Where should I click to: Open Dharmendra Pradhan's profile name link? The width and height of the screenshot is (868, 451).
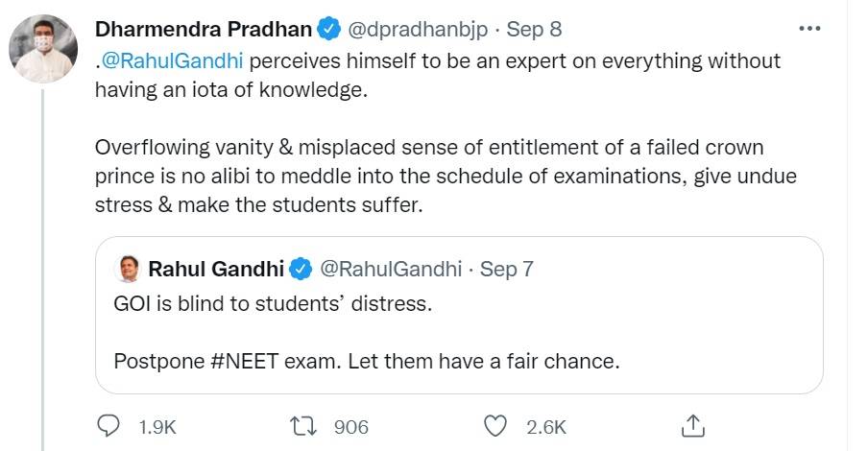(204, 30)
